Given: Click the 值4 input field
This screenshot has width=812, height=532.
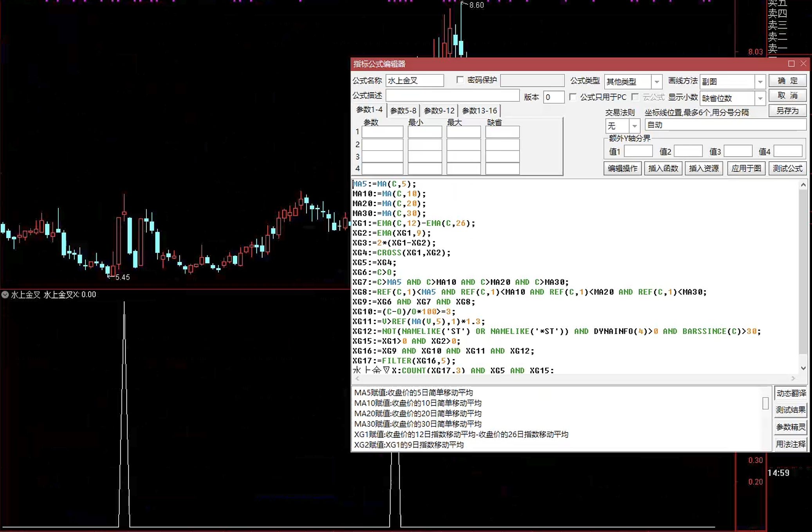Looking at the screenshot, I should pyautogui.click(x=788, y=151).
